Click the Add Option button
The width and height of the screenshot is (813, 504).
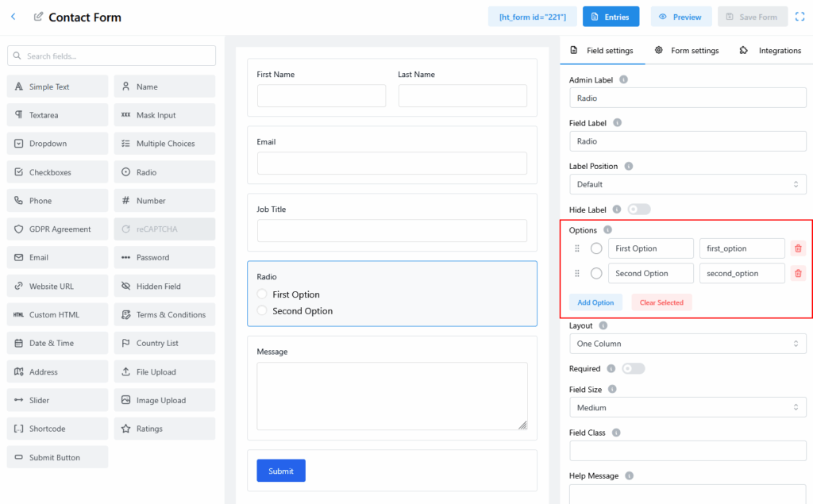[595, 302]
